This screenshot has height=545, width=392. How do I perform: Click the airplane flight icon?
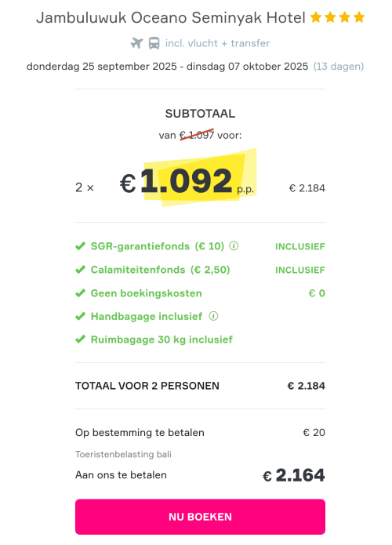136,43
